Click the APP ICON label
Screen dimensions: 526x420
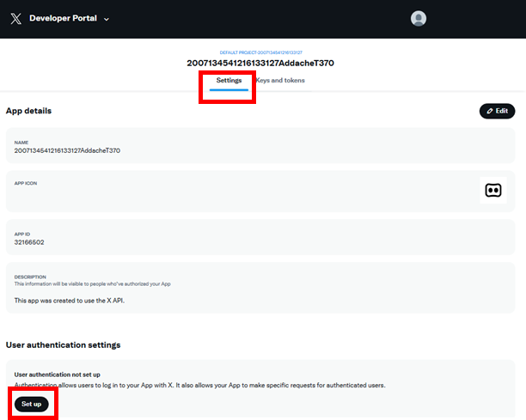click(x=26, y=183)
